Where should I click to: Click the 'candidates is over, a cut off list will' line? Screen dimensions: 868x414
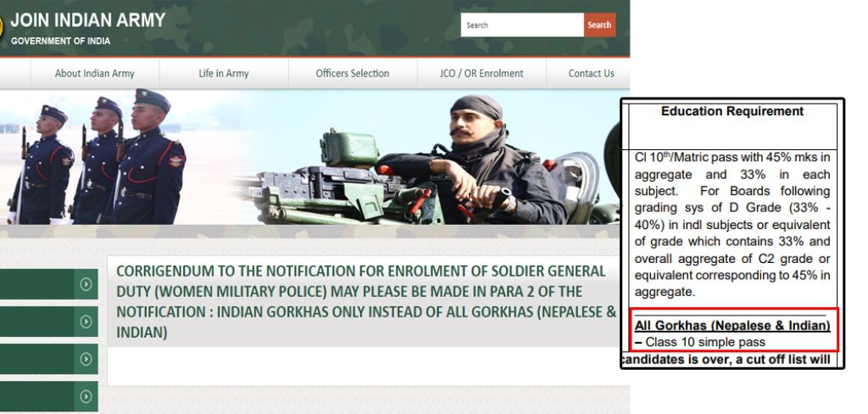coord(726,360)
